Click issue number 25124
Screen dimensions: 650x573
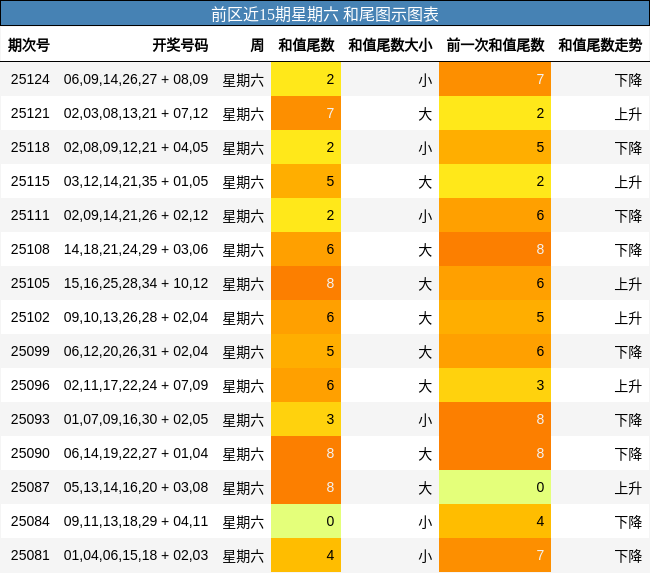coord(30,79)
